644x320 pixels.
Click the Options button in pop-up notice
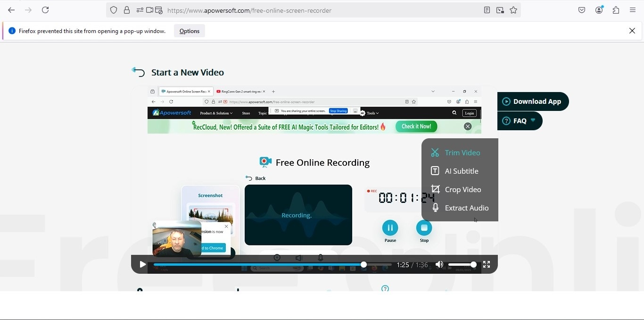pyautogui.click(x=190, y=31)
